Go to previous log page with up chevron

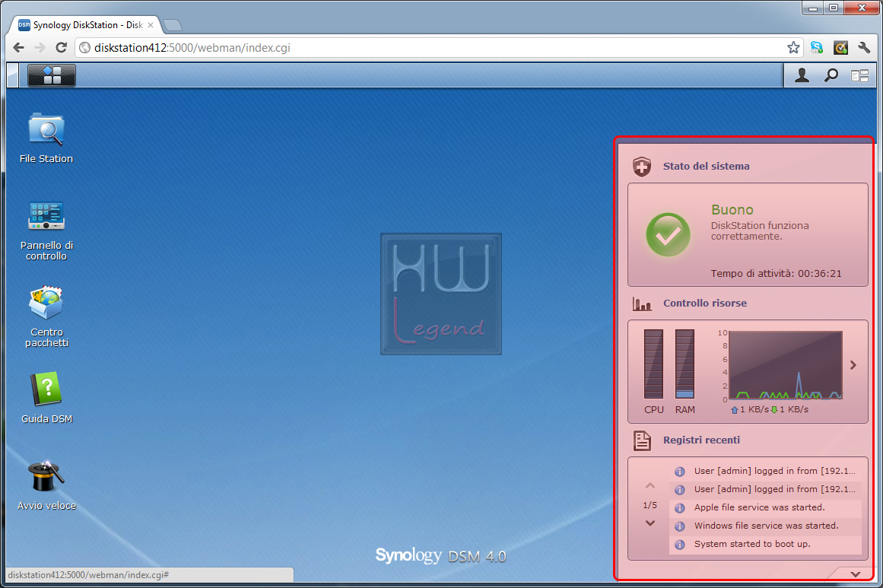tap(650, 485)
